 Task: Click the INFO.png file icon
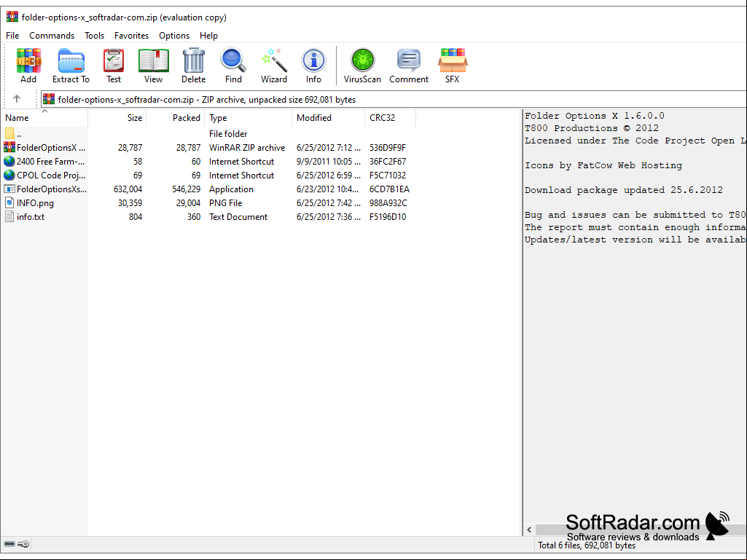coord(9,202)
